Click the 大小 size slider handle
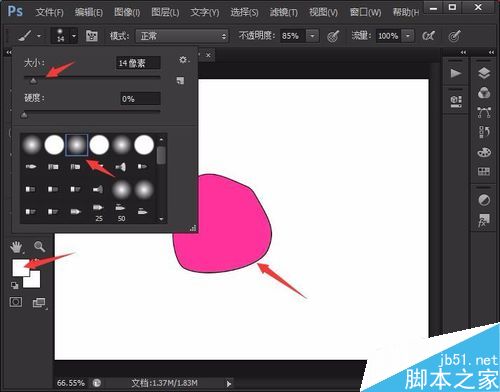 [33, 81]
